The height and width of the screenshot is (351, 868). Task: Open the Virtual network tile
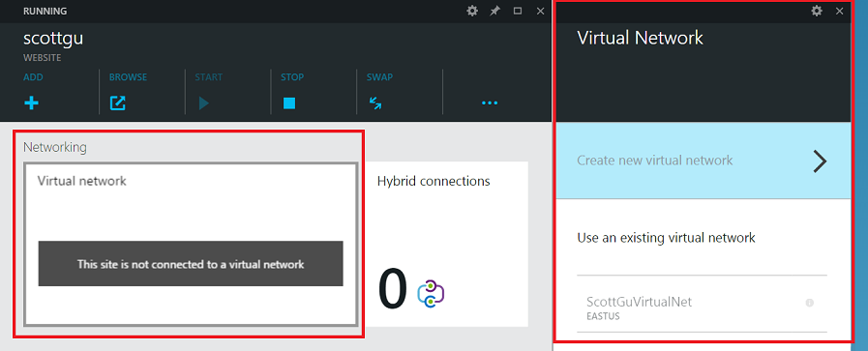coord(191,245)
